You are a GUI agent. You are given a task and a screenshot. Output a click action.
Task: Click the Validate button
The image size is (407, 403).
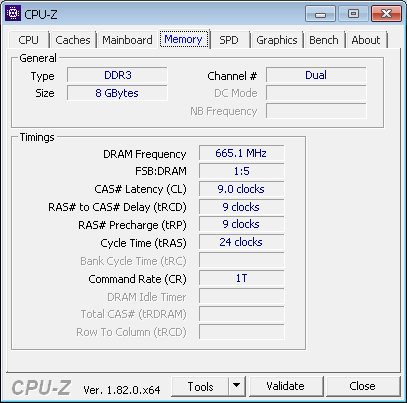[286, 386]
